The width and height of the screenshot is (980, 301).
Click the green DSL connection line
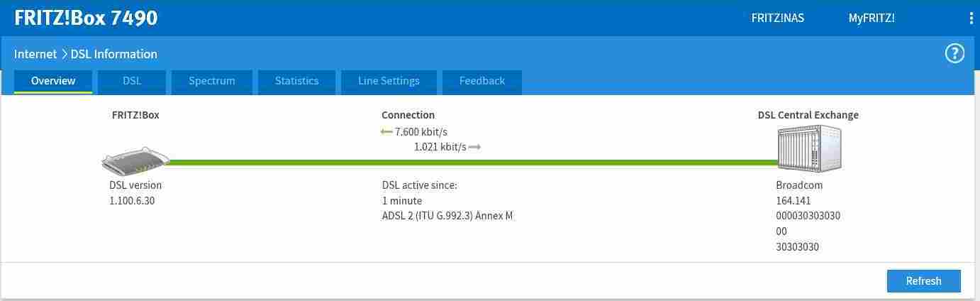(472, 162)
